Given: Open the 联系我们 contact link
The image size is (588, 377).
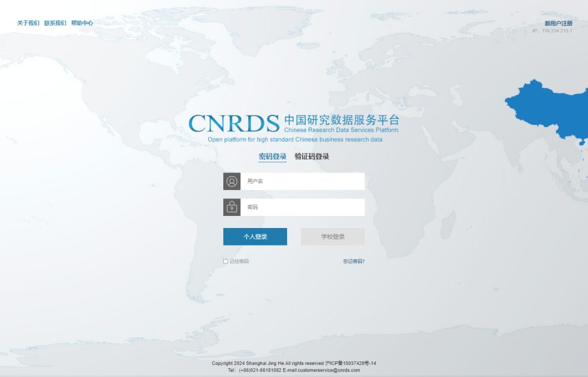Looking at the screenshot, I should (55, 23).
